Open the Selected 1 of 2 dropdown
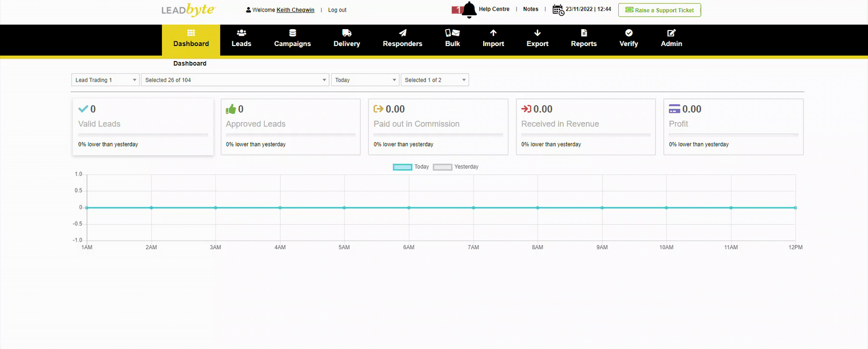Image resolution: width=868 pixels, height=349 pixels. [435, 80]
